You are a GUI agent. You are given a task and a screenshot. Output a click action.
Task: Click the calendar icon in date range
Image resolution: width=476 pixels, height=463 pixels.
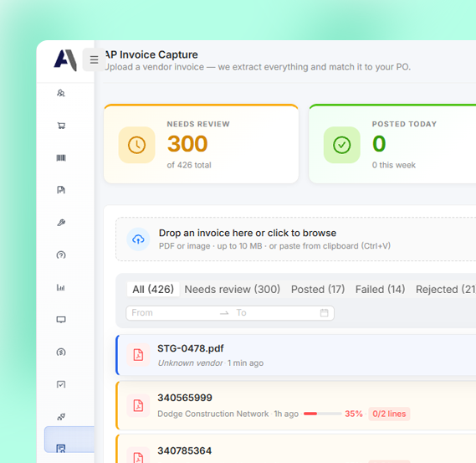point(325,312)
